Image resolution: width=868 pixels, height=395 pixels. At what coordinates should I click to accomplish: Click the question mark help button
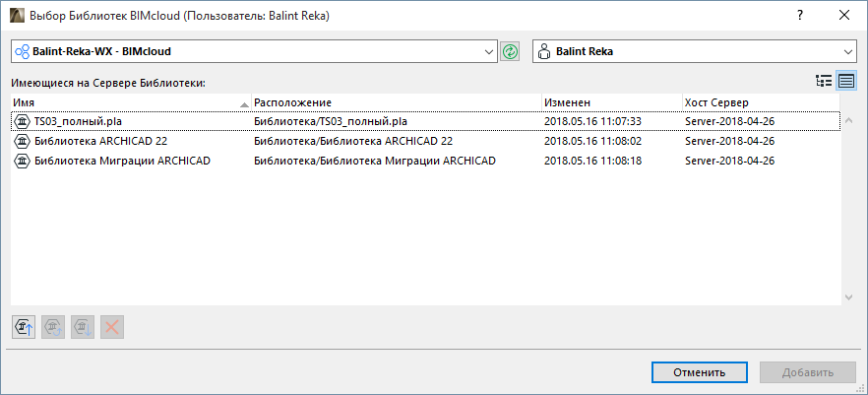tap(799, 16)
